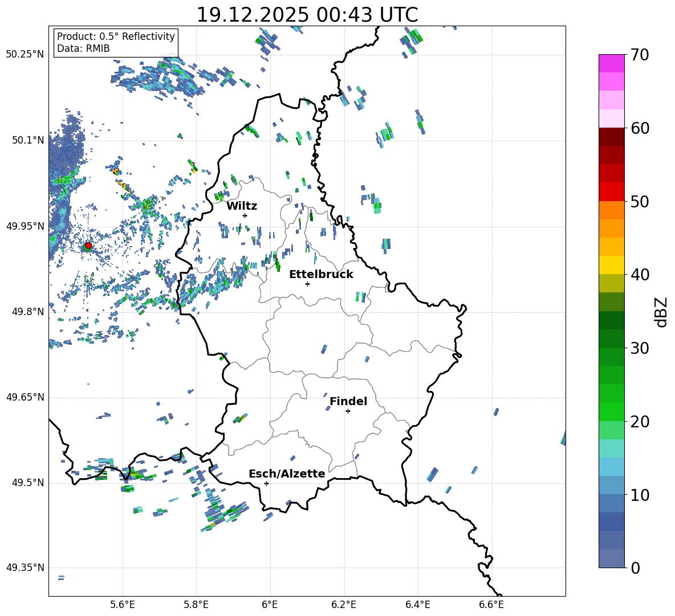Select the Wiltz station cross marker
This screenshot has width=675, height=616.
pyautogui.click(x=245, y=215)
